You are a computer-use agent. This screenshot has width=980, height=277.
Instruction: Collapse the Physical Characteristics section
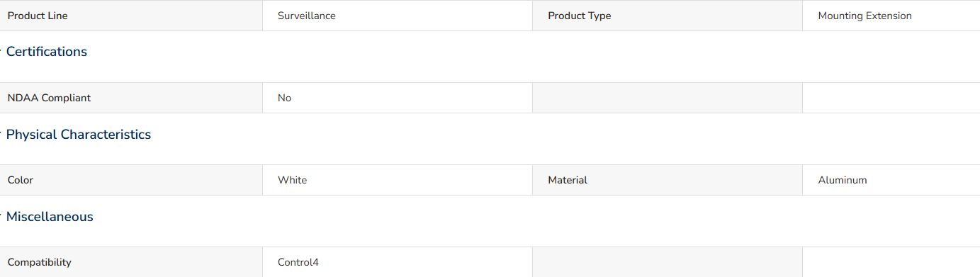(x=79, y=135)
